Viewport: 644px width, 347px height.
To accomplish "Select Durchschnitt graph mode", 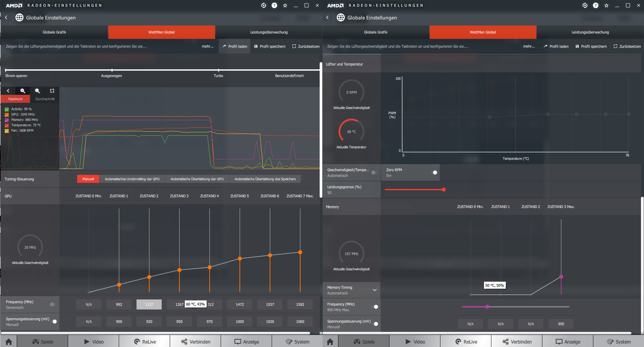I will coord(45,99).
